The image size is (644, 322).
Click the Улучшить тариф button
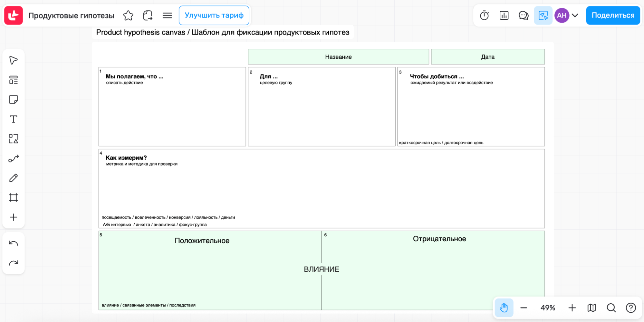coord(214,15)
